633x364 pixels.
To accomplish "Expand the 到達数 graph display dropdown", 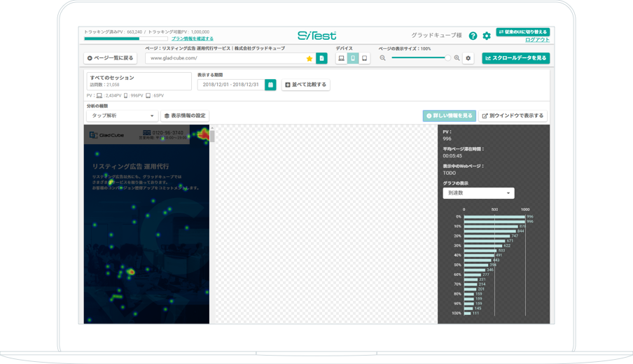I will [x=478, y=193].
